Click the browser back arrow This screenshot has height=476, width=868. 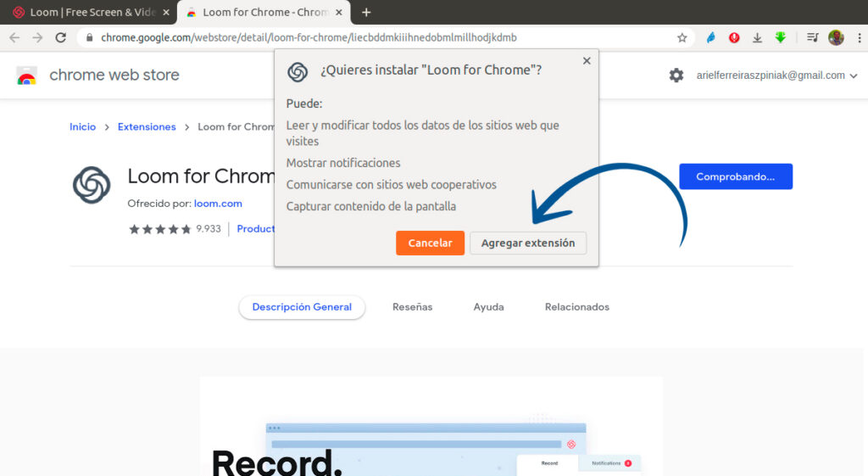pyautogui.click(x=14, y=37)
